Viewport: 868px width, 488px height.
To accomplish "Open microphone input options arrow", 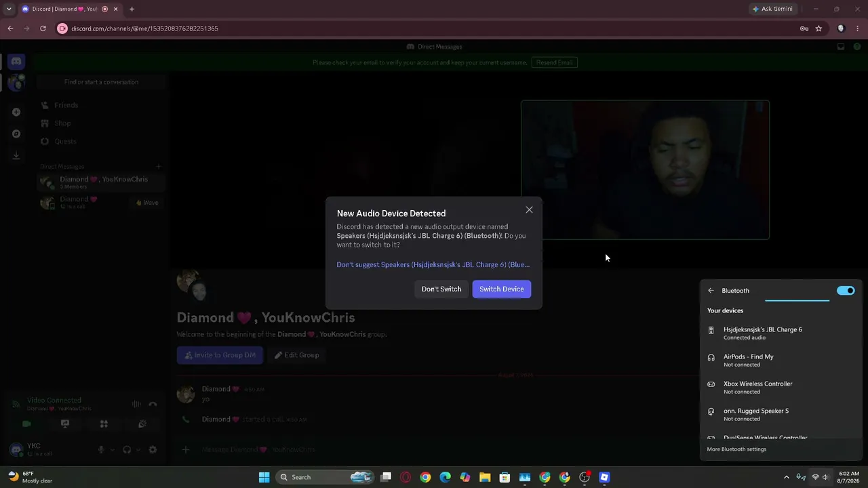I will pyautogui.click(x=113, y=449).
